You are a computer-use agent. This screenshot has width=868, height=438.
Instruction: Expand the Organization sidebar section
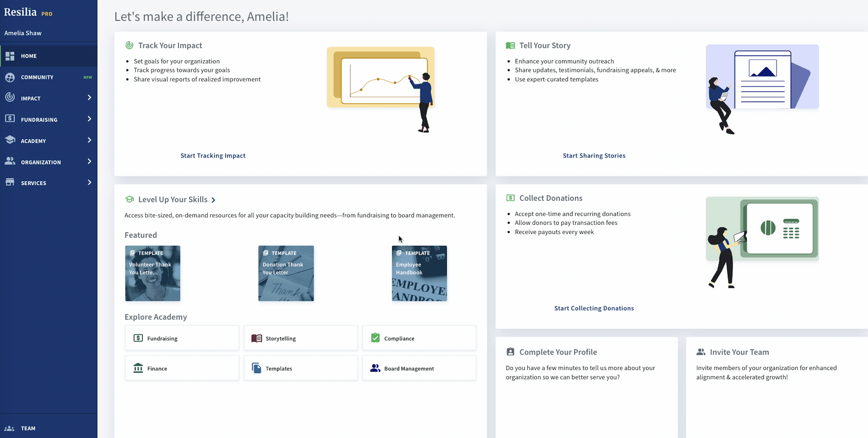click(89, 161)
